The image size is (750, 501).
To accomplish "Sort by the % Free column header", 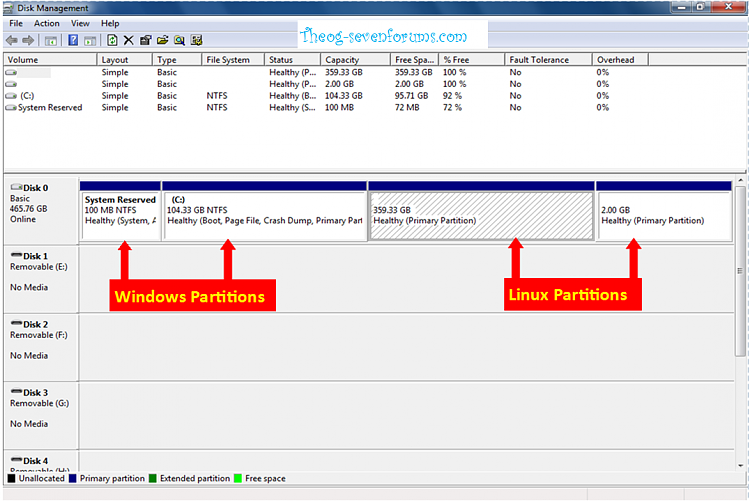I will click(472, 60).
